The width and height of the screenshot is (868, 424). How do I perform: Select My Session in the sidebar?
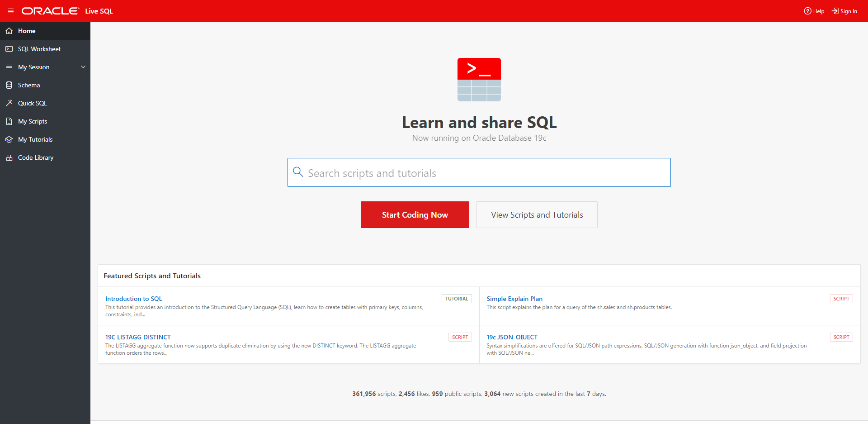click(x=45, y=67)
